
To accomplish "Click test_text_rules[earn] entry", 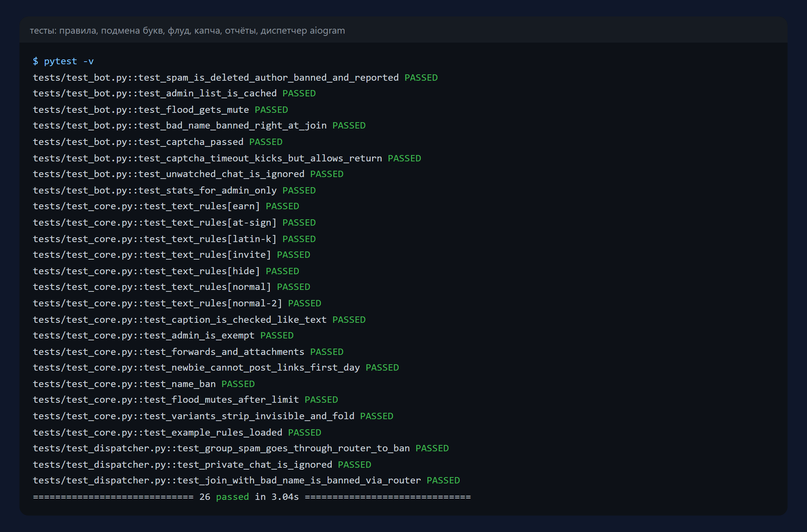I will (166, 206).
